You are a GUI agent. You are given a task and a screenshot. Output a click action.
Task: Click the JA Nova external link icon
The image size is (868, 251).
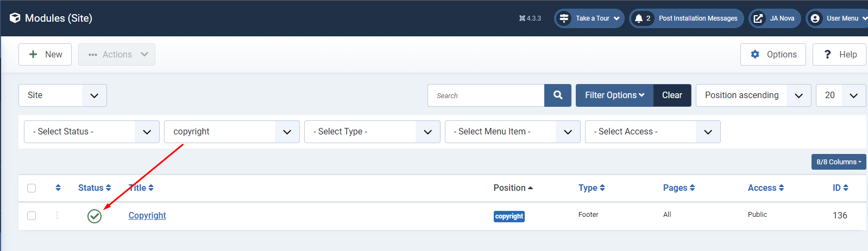[x=758, y=18]
